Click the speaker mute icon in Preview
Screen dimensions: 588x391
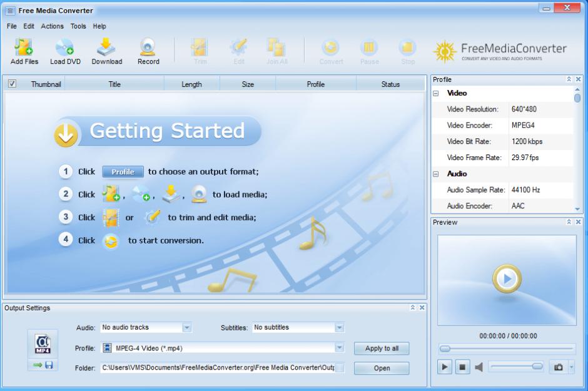(479, 367)
